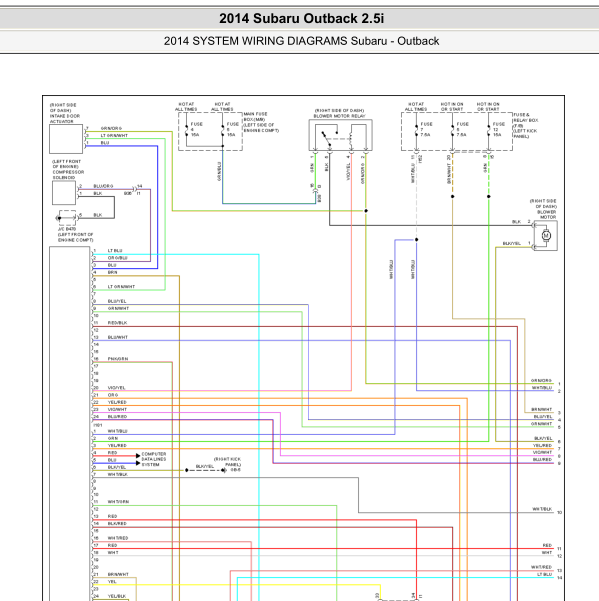This screenshot has height=601, width=599.
Task: Select the compressor solenoid component box
Action: (x=64, y=193)
